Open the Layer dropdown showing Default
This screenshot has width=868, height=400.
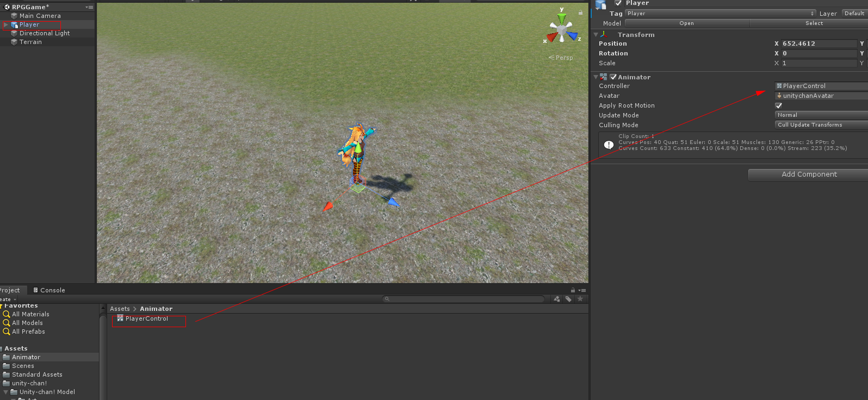click(x=854, y=14)
